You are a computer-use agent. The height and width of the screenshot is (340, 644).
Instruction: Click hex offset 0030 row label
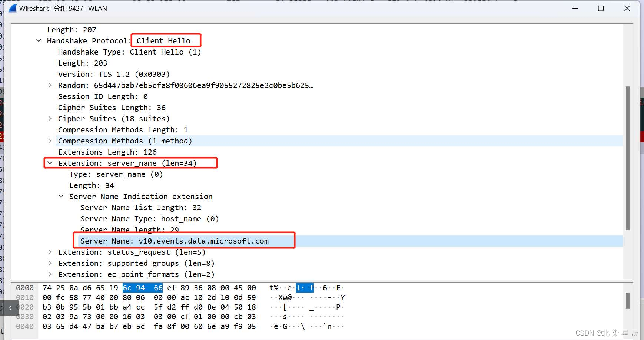click(x=25, y=317)
